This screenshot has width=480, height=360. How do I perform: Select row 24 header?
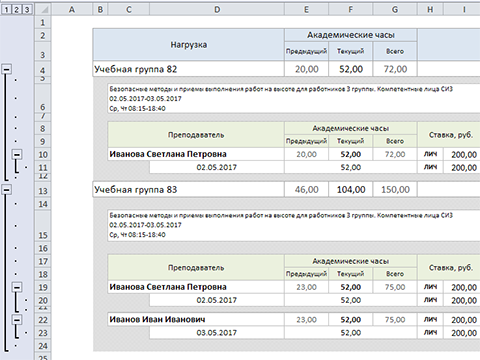coord(43,346)
